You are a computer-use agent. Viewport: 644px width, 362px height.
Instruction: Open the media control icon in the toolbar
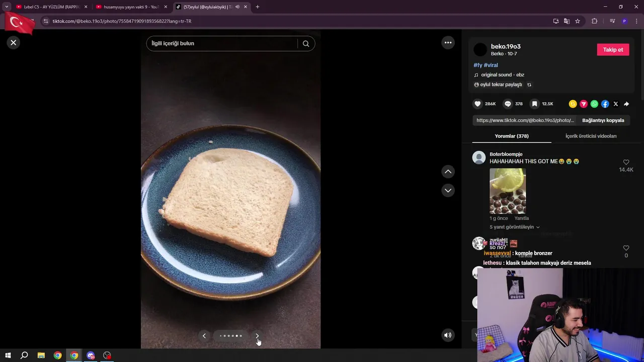coord(612,21)
